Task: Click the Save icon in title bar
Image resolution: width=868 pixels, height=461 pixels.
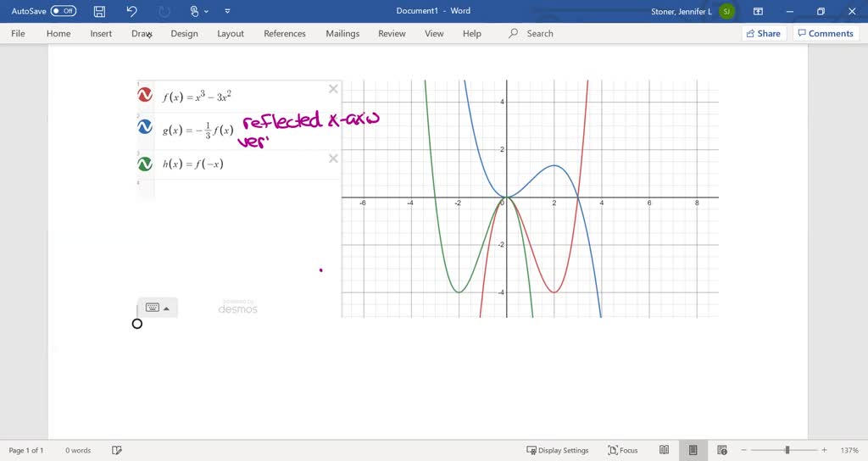Action: tap(100, 11)
